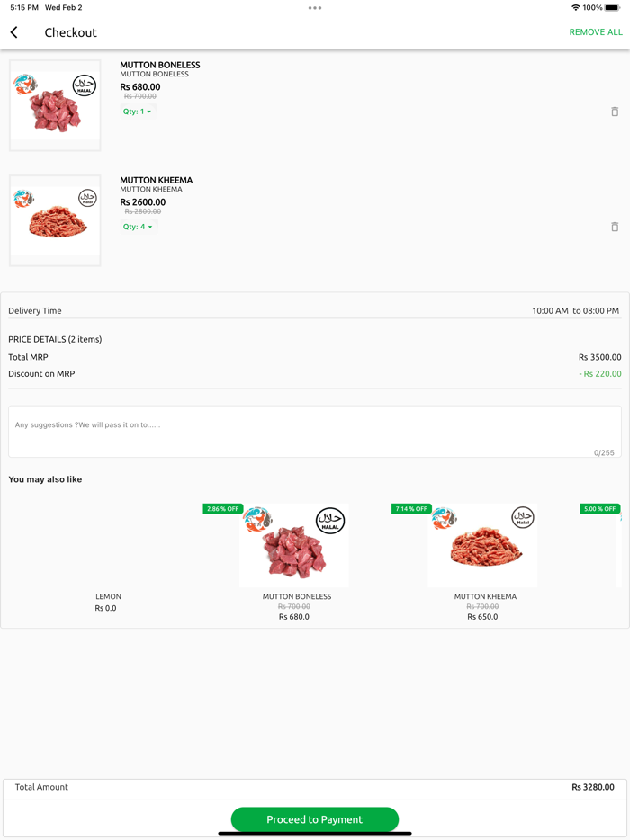630x840 pixels.
Task: Tap the battery status icon
Action: 612,8
